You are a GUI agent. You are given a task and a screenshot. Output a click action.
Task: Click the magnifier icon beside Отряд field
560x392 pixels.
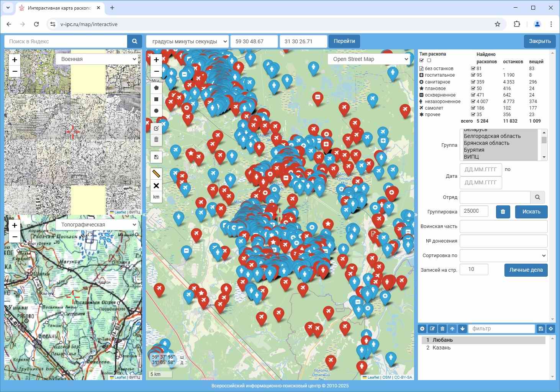[537, 197]
